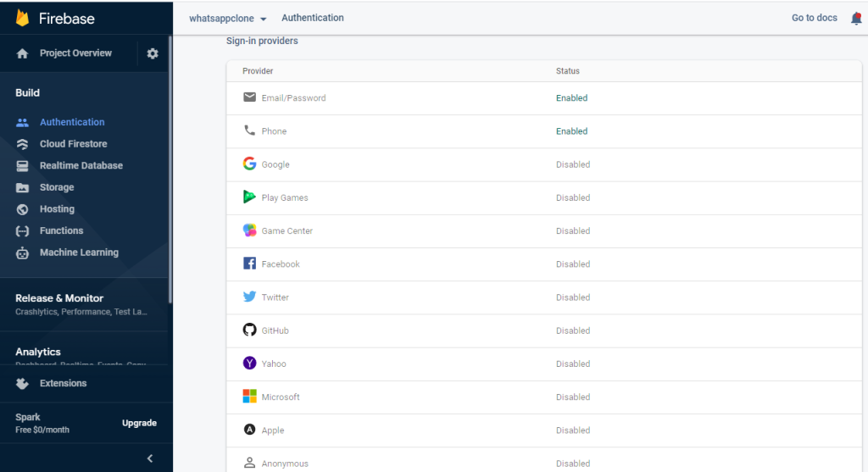
Task: Select the Google provider name
Action: [x=275, y=164]
